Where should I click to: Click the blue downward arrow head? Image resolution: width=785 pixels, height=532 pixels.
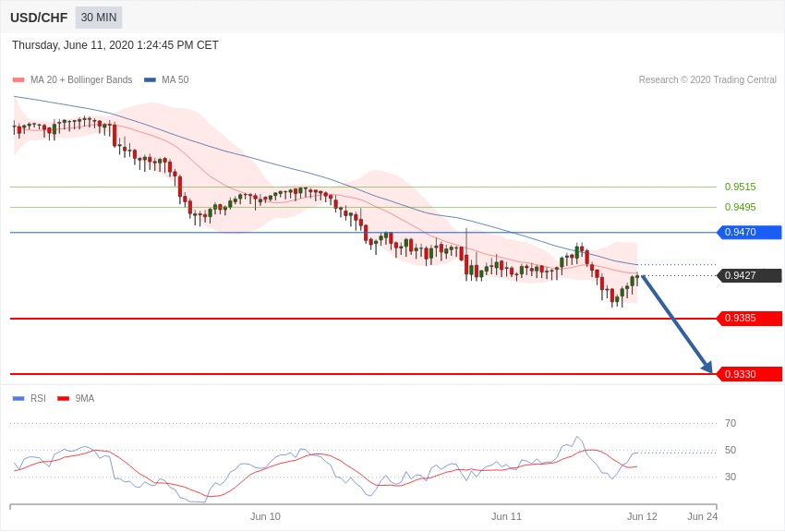pos(707,368)
